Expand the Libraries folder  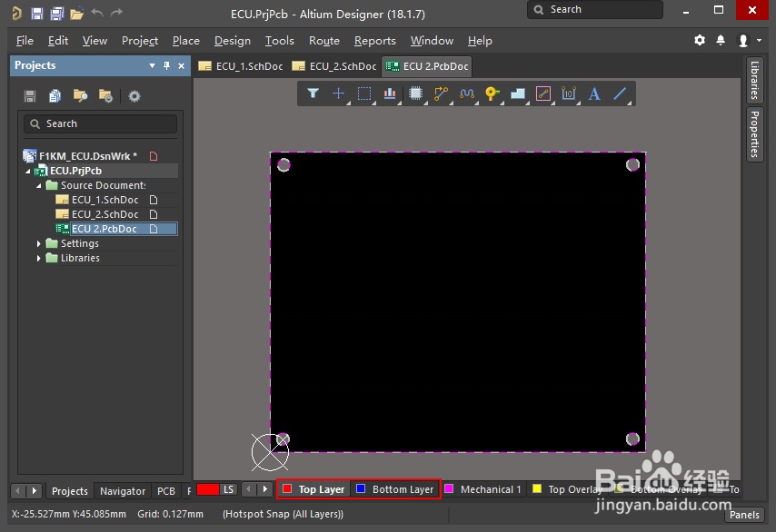(38, 258)
